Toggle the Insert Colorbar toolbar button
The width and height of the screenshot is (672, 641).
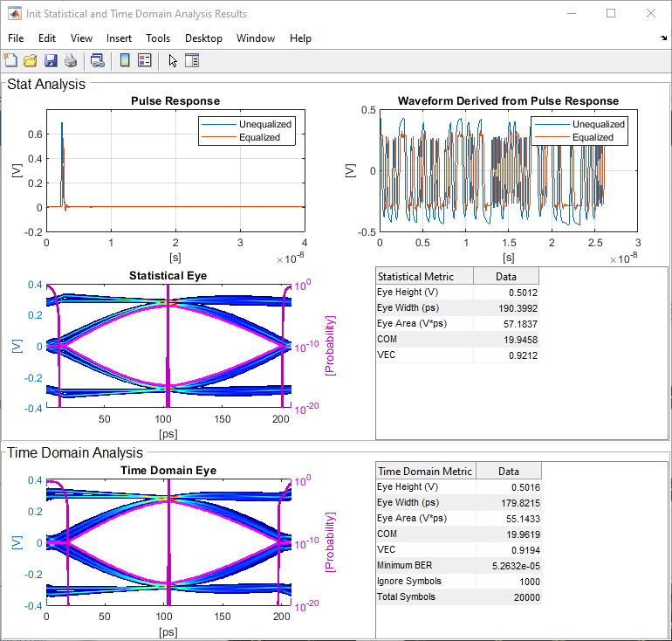click(x=125, y=60)
